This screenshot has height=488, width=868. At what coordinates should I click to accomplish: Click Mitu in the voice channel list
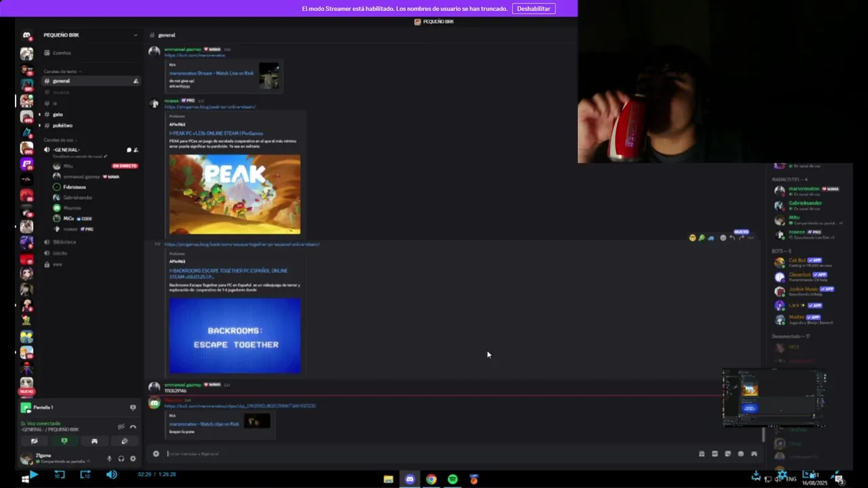point(68,166)
